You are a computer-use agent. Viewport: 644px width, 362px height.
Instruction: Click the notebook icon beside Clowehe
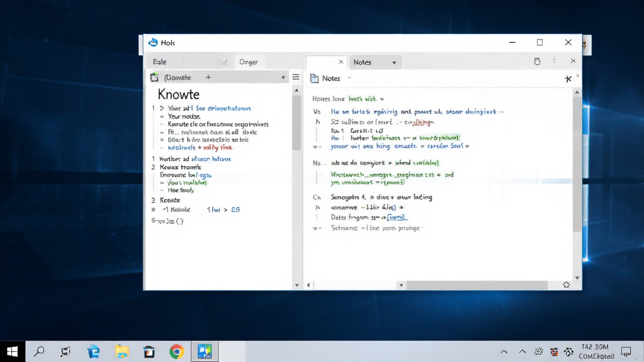click(155, 77)
